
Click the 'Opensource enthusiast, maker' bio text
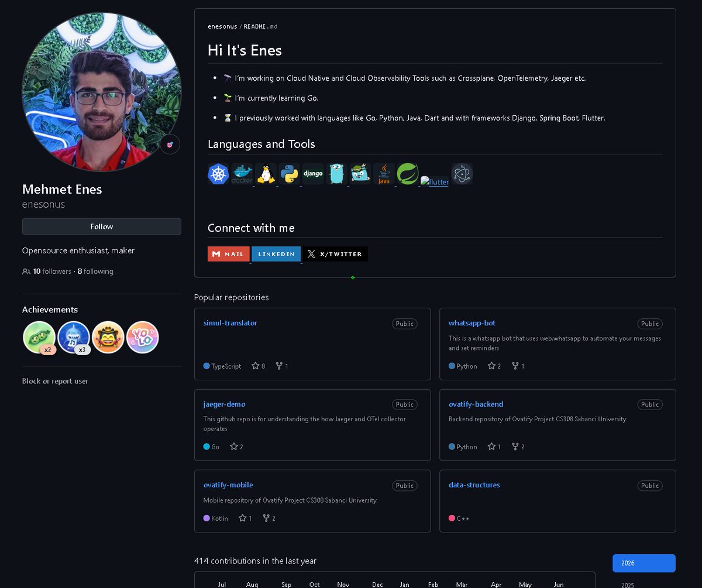[78, 250]
